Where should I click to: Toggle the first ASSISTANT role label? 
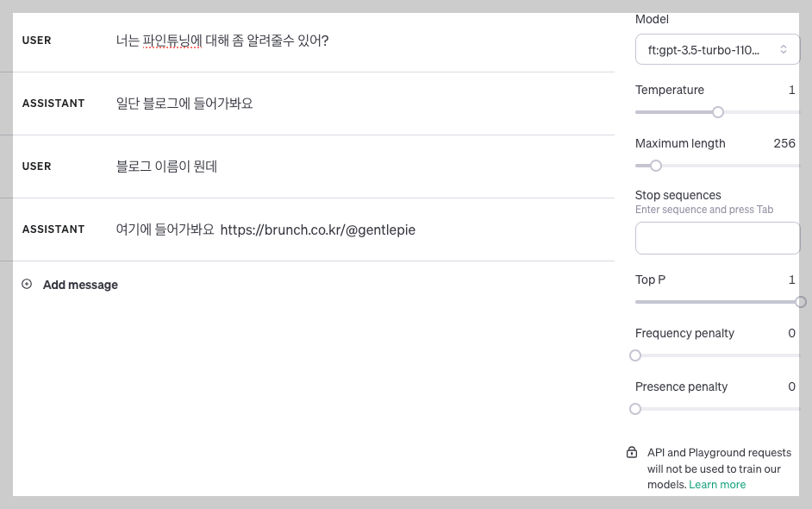coord(53,104)
